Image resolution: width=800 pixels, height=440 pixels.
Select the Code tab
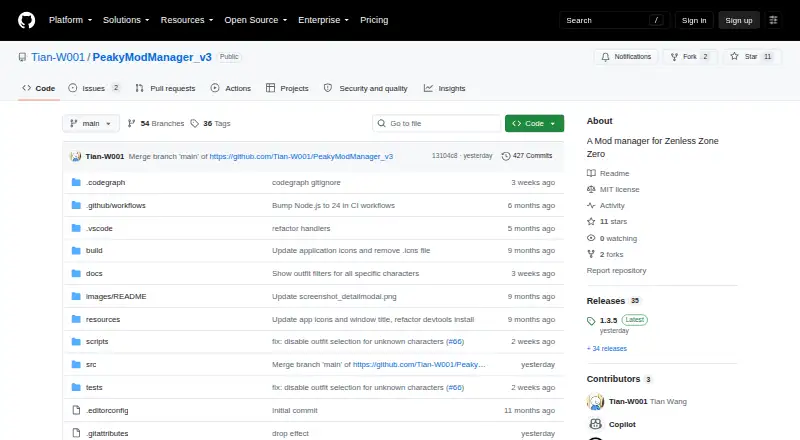39,88
